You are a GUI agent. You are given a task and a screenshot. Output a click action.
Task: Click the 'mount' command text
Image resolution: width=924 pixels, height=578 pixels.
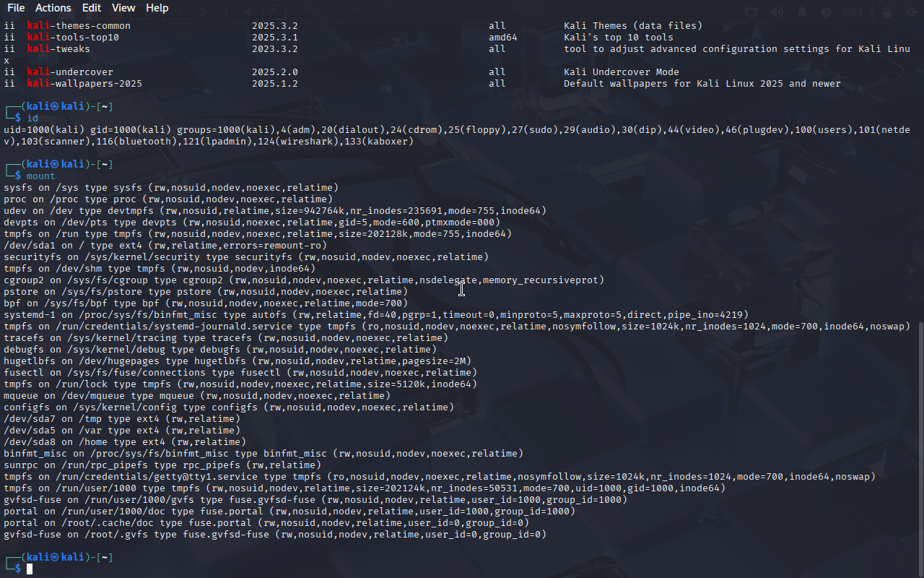[41, 176]
